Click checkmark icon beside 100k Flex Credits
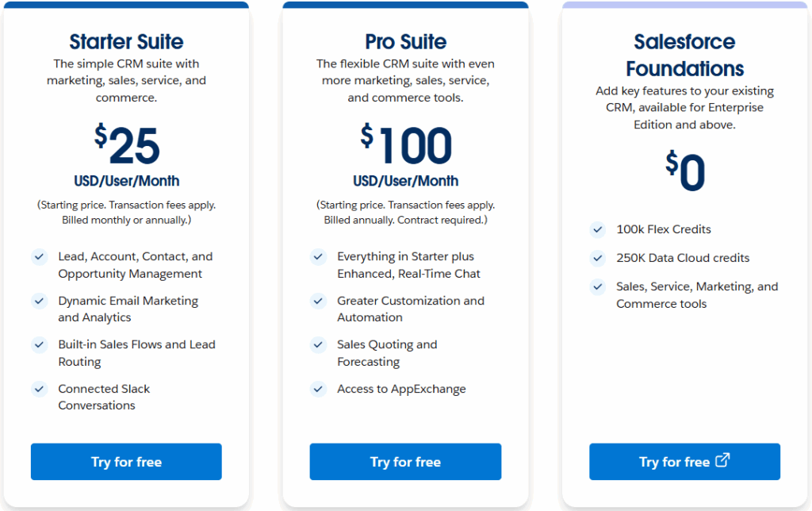 598,229
